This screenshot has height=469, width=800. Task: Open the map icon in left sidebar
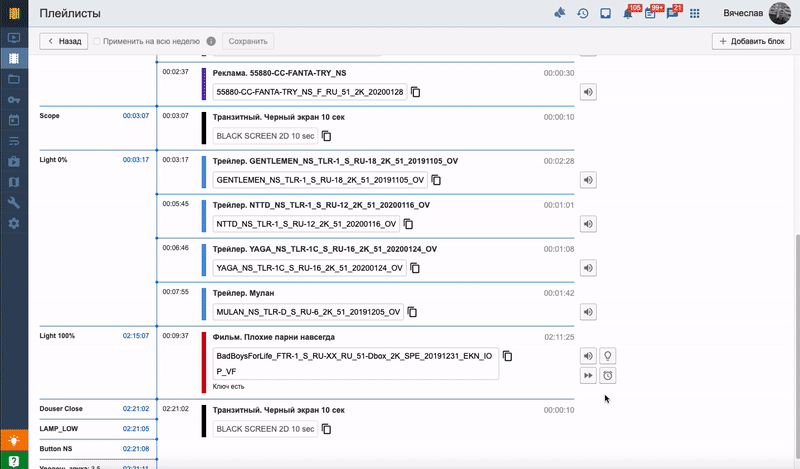click(14, 182)
